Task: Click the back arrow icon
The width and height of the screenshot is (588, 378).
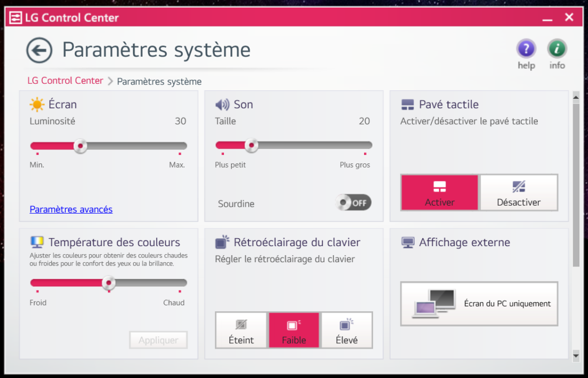Action: coord(40,51)
